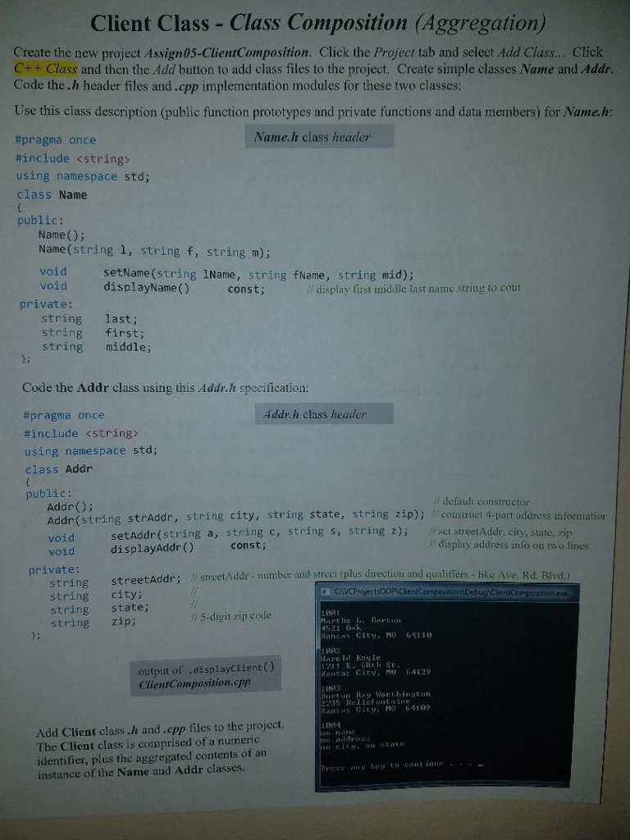
Task: Click the "zip;" data member
Action: (124, 622)
